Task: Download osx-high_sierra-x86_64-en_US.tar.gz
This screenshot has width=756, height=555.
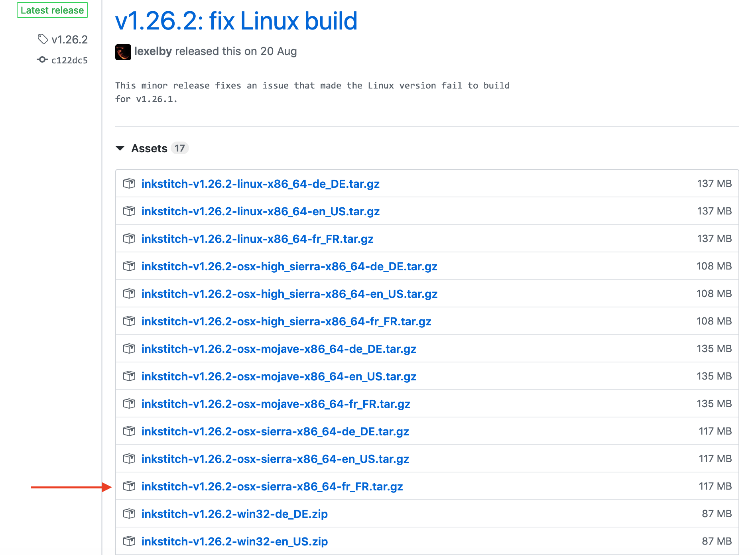Action: click(x=289, y=294)
